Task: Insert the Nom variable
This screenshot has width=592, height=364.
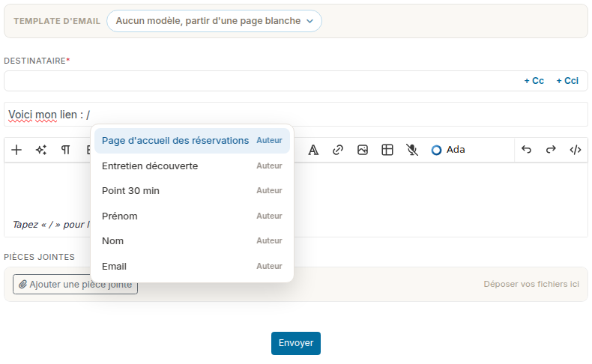Action: [192, 240]
